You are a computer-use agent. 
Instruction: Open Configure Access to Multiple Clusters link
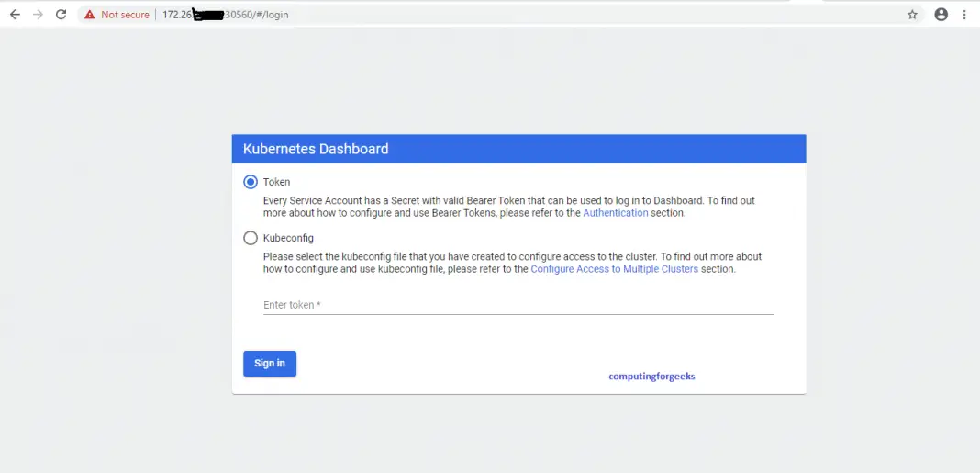(x=614, y=269)
